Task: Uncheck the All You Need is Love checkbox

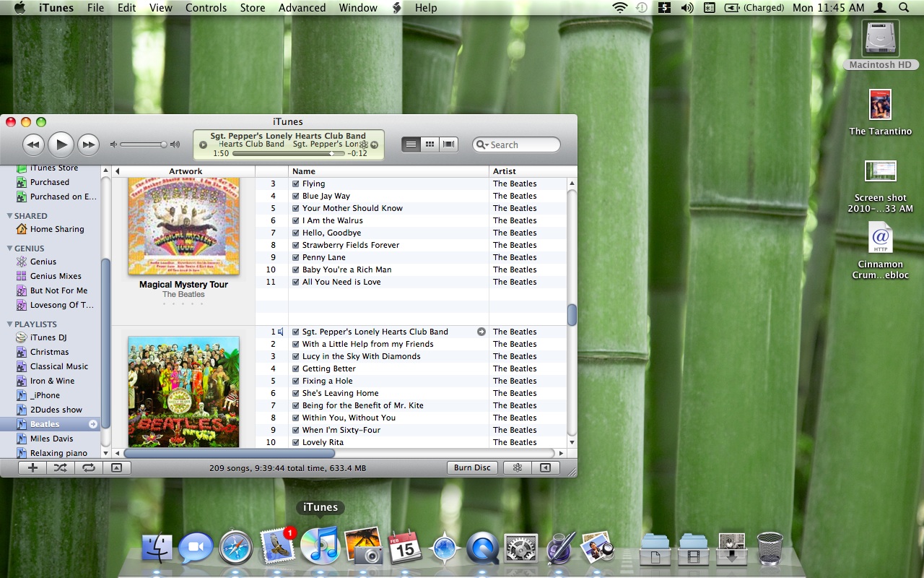Action: [295, 282]
